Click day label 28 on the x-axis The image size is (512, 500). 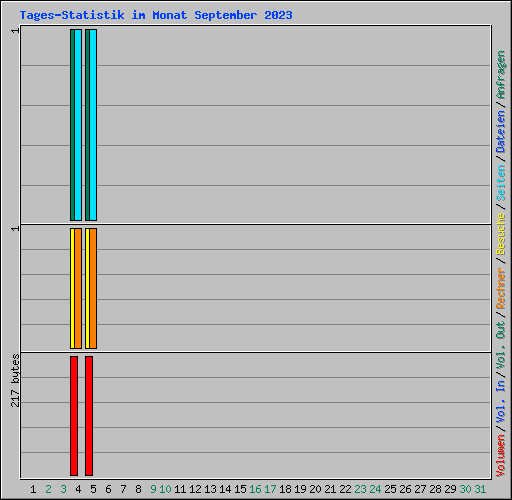[x=435, y=489]
